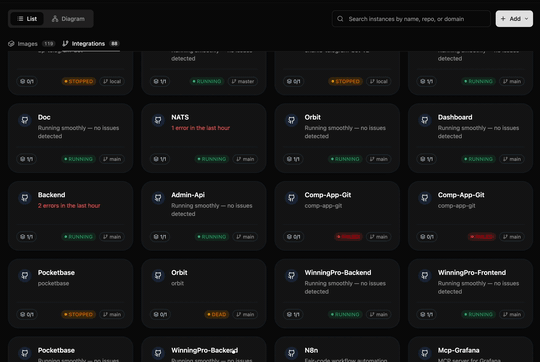The image size is (540, 362).
Task: Click the master branch badge
Action: [243, 81]
